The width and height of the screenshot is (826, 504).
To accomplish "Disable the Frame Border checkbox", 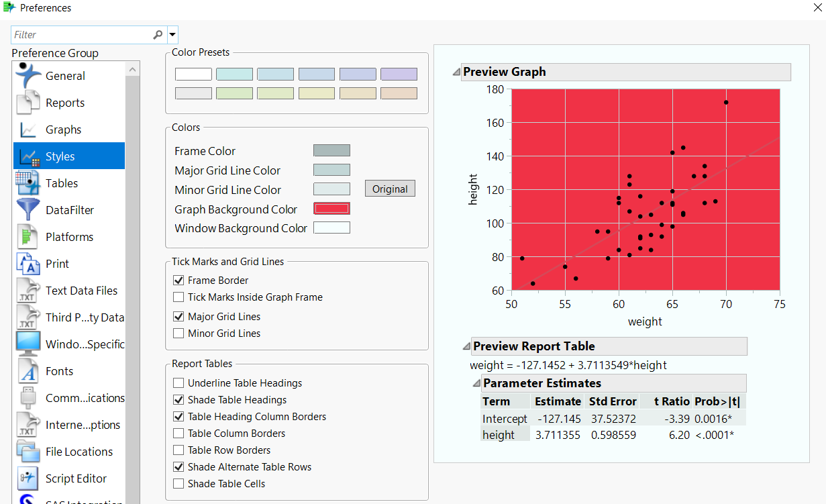I will point(178,280).
